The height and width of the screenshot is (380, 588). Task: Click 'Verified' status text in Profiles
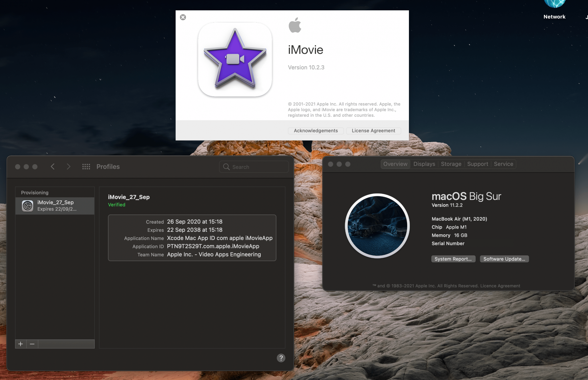(x=116, y=205)
